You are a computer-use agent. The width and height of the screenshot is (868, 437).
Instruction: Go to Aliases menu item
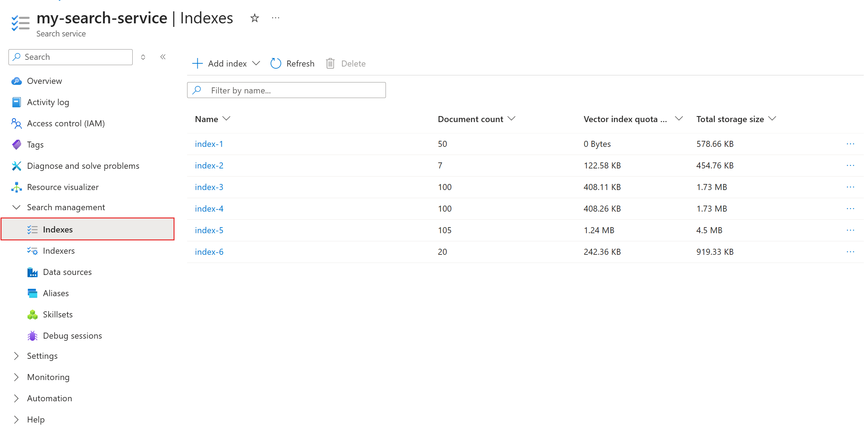(56, 293)
